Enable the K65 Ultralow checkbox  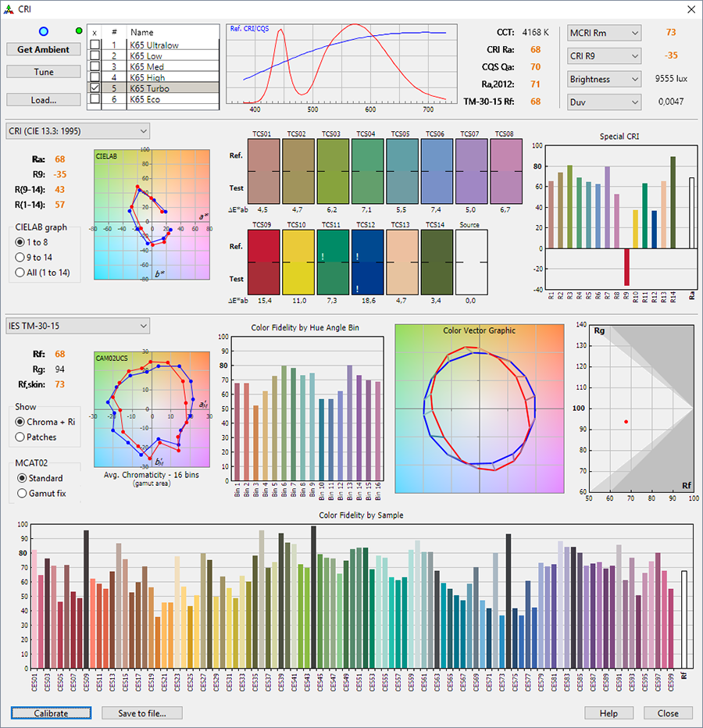[x=95, y=45]
